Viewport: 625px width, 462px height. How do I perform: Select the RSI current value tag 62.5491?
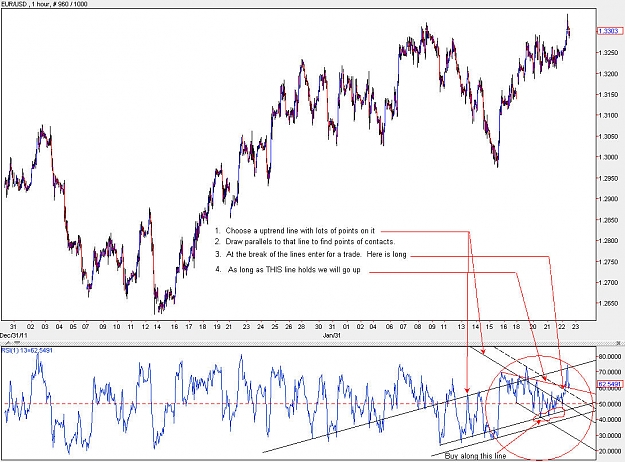[610, 384]
